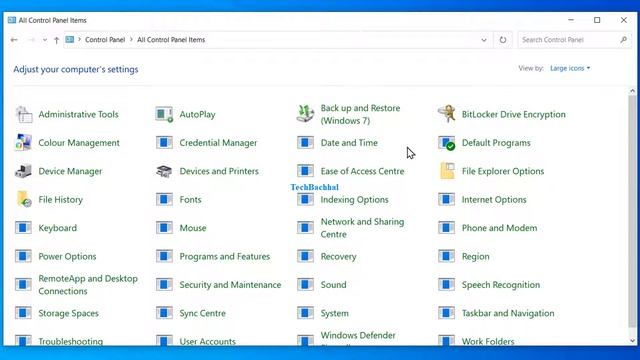The width and height of the screenshot is (640, 360).
Task: Click the Region icon
Action: pos(447,256)
